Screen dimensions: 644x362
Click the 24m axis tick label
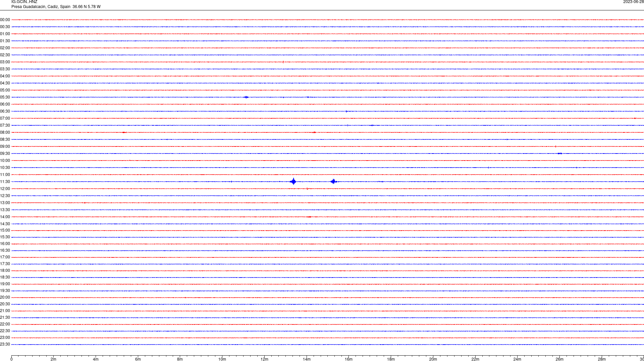(517, 359)
